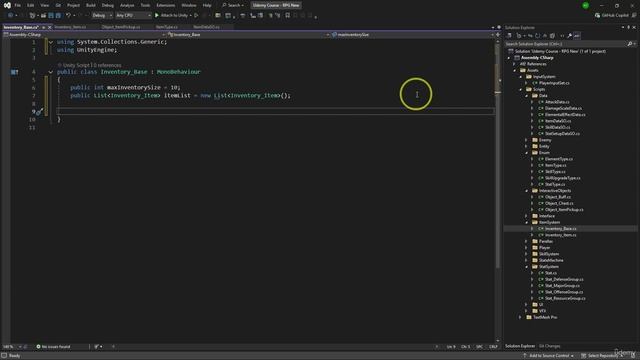Collapse the Inventory_Base class code block
Viewport: 640px width, 360px height.
coord(51,72)
